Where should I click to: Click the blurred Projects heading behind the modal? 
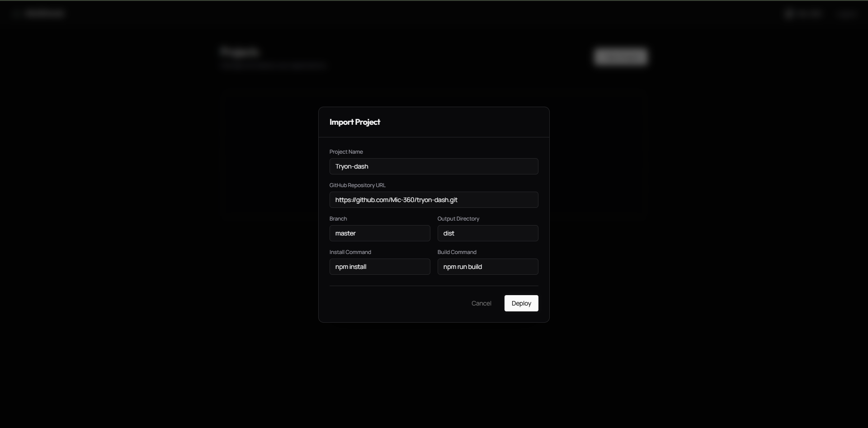pos(240,52)
